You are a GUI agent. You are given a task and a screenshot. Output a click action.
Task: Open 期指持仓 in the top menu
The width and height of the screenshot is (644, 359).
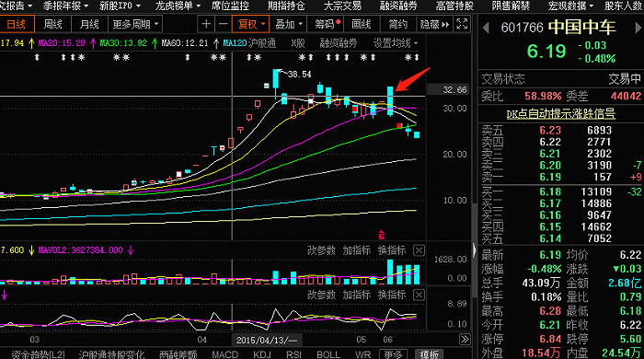286,6
